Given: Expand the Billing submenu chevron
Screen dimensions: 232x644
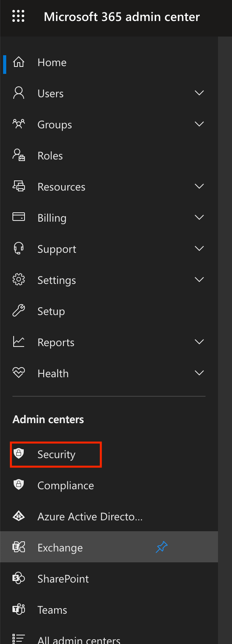Looking at the screenshot, I should click(x=199, y=217).
